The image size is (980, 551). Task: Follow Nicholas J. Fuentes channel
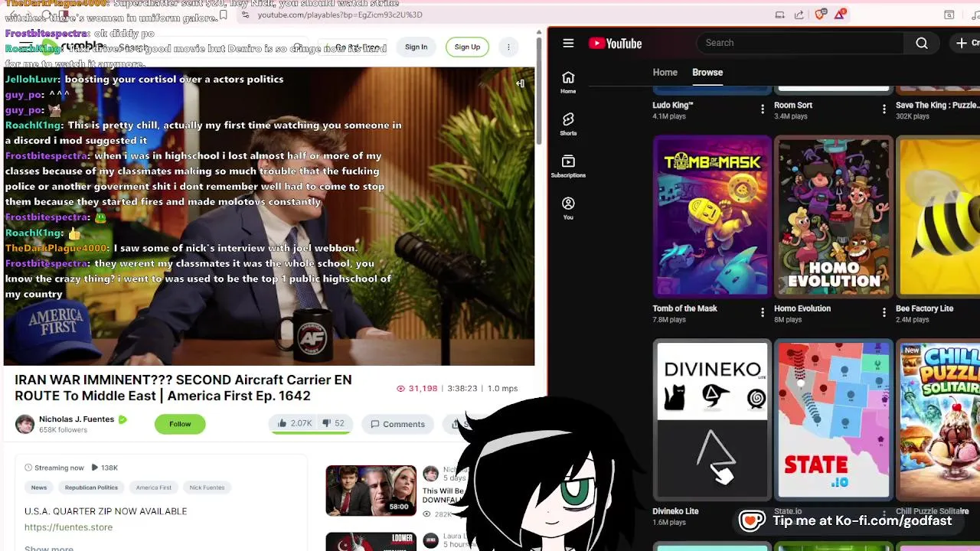coord(180,424)
